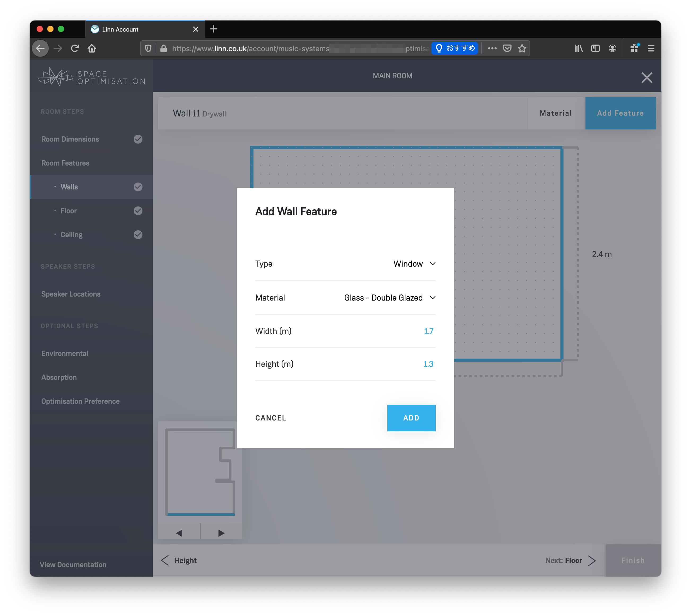Click the Width (m) value field
The image size is (691, 616).
point(428,331)
